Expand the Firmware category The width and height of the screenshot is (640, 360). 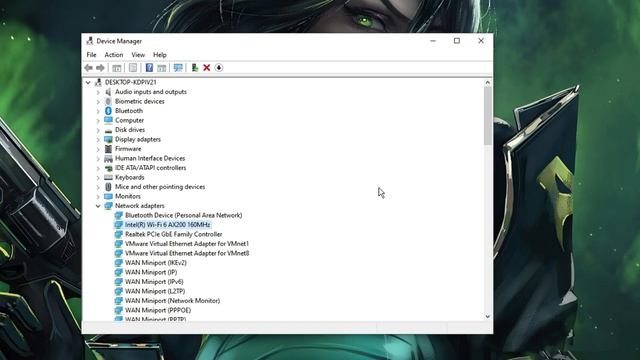pos(98,149)
